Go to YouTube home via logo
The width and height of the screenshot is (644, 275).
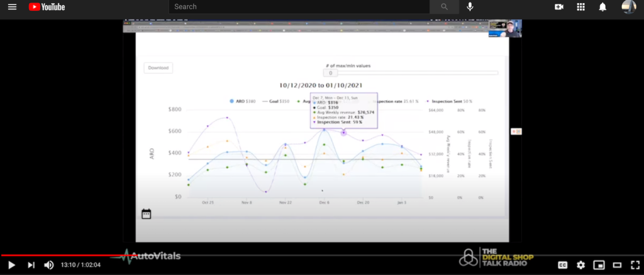[47, 6]
